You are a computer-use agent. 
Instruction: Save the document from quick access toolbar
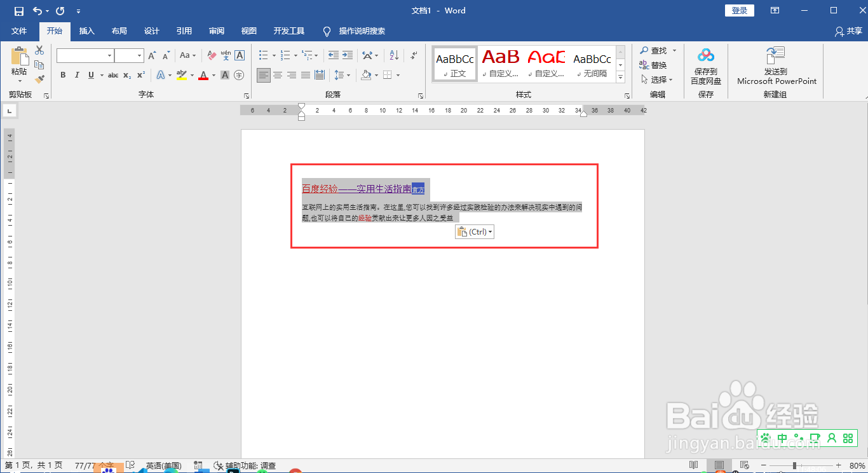pos(19,11)
